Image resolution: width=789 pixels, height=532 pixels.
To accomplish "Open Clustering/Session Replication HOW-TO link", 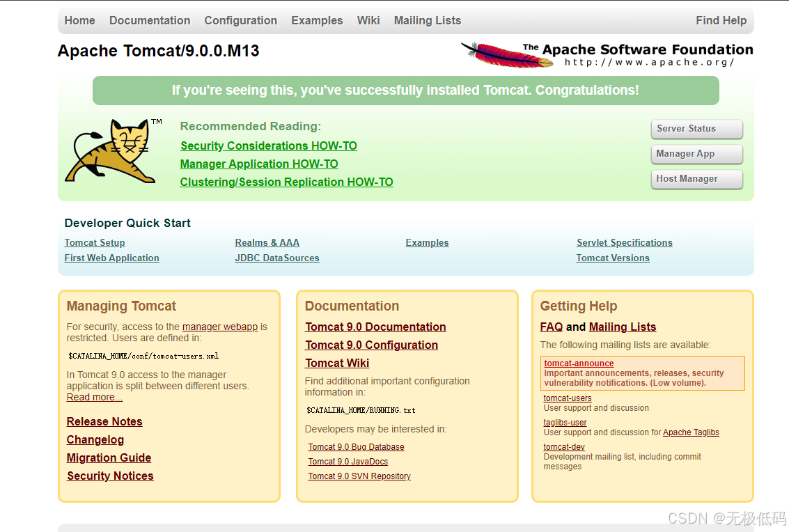I will pos(287,182).
